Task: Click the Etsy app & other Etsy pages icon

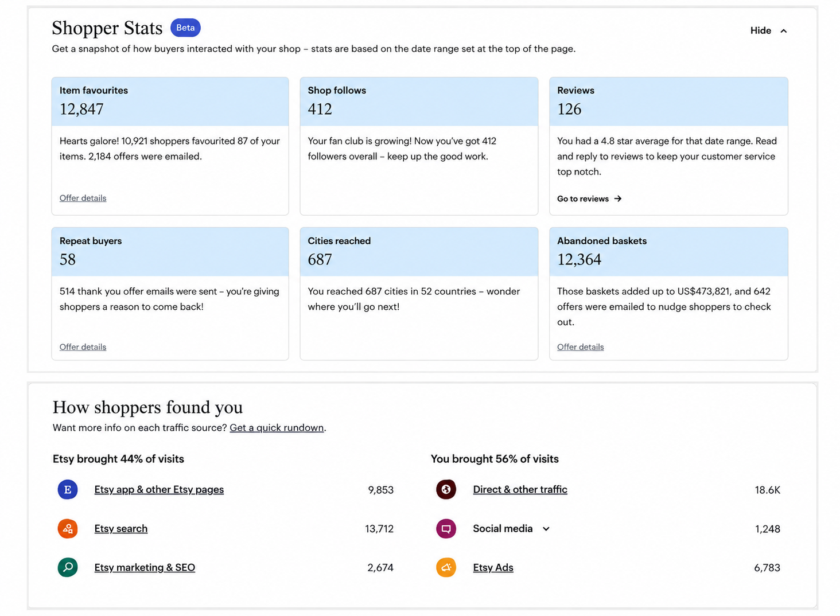Action: (68, 489)
